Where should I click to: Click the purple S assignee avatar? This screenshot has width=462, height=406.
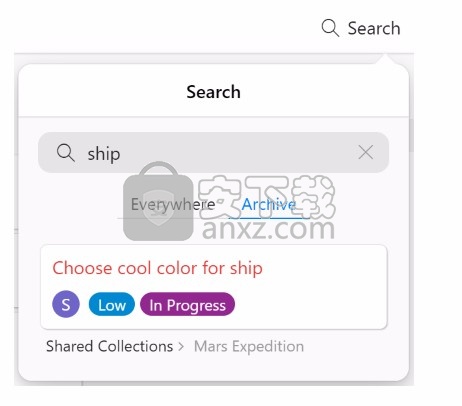pos(66,304)
